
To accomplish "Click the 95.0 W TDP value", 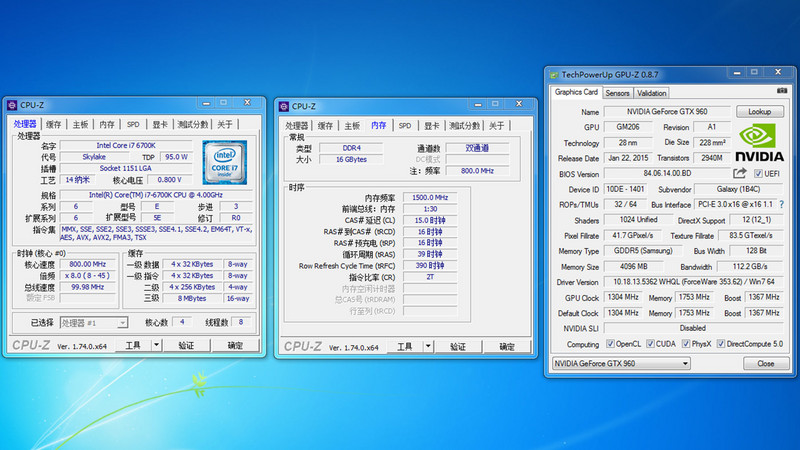I will 177,157.
